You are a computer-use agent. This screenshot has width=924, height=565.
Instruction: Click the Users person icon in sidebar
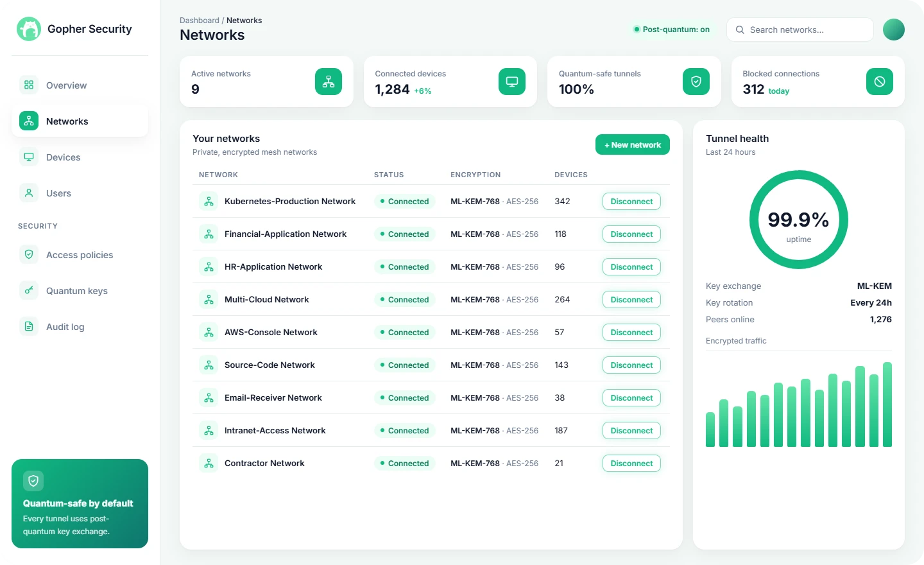29,193
